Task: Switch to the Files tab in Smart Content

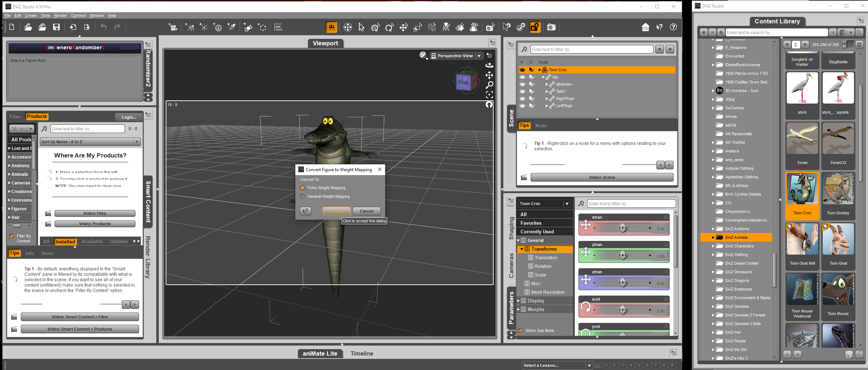Action: click(15, 117)
